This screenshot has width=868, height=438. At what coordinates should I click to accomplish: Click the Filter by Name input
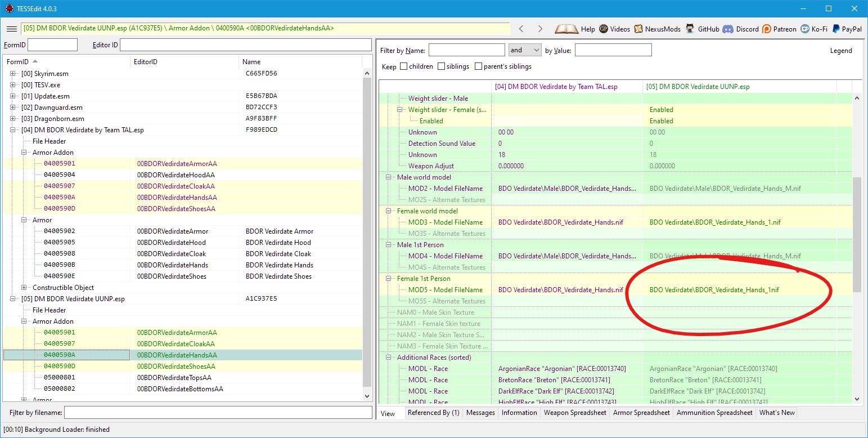point(467,50)
